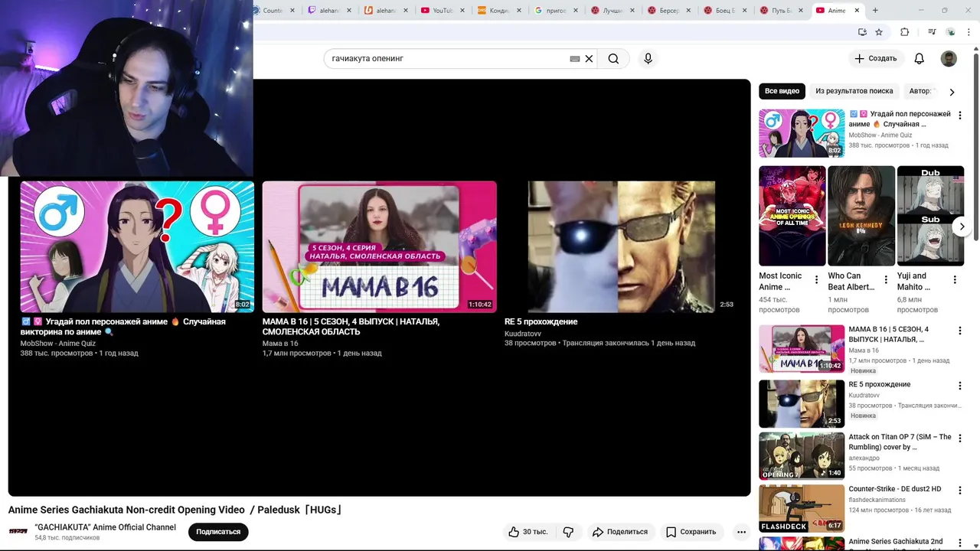Screen dimensions: 980x551
Task: Open options for МАМА В 16 sidebar video
Action: point(959,331)
